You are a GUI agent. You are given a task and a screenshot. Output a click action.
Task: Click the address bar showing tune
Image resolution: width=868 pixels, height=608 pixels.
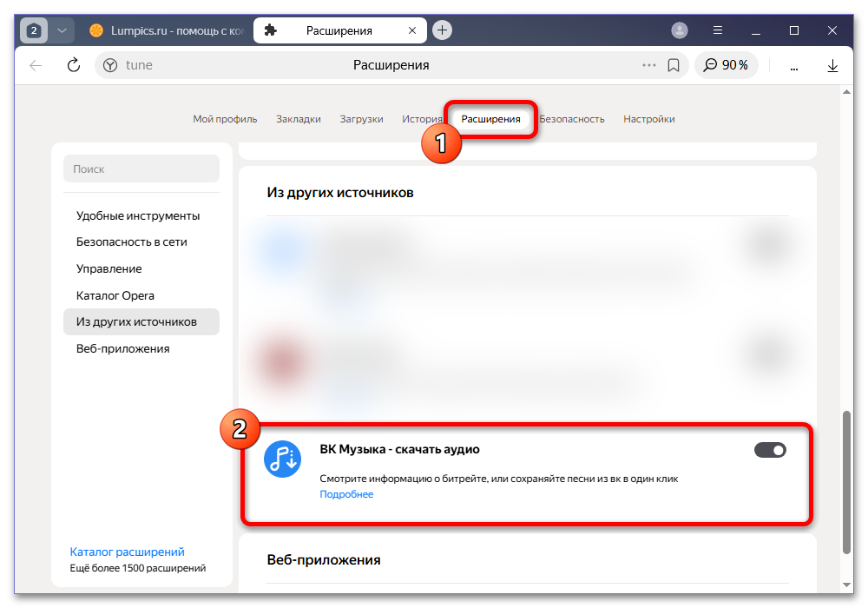391,65
